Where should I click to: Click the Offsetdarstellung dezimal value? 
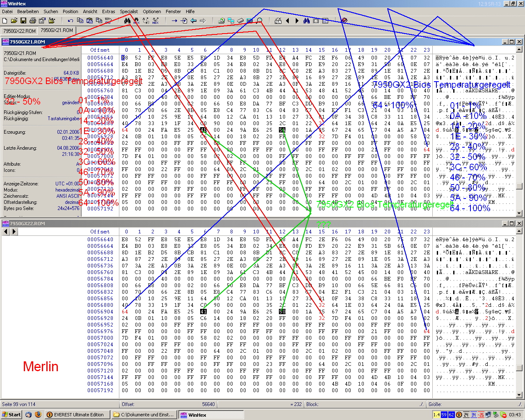pyautogui.click(x=72, y=202)
